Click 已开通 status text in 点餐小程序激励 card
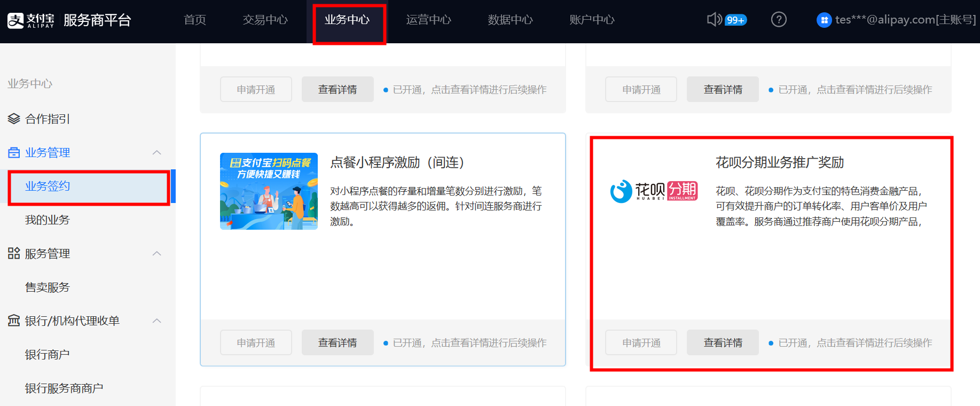This screenshot has width=980, height=406. 469,343
